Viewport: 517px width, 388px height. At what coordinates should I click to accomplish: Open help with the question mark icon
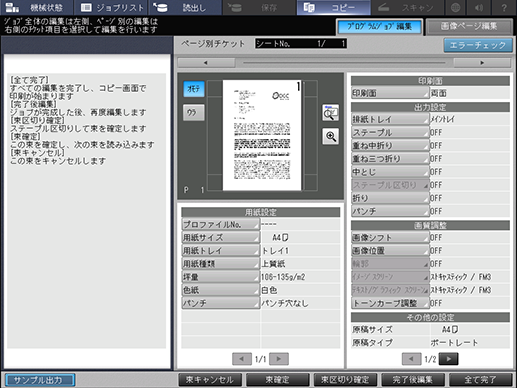click(504, 7)
